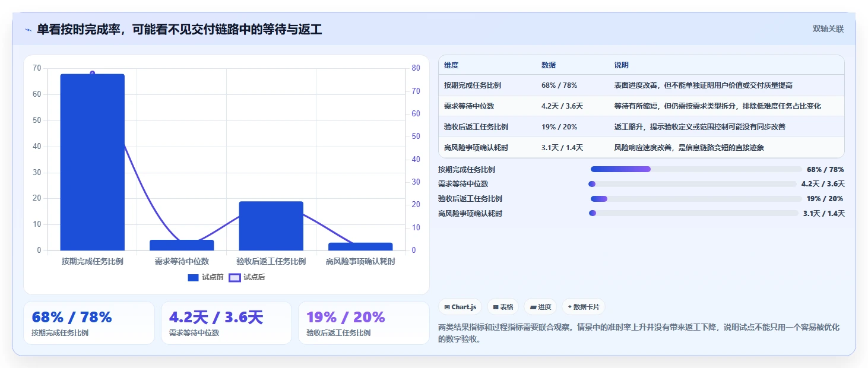
Task: Click right axis label 80
Action: pyautogui.click(x=416, y=68)
